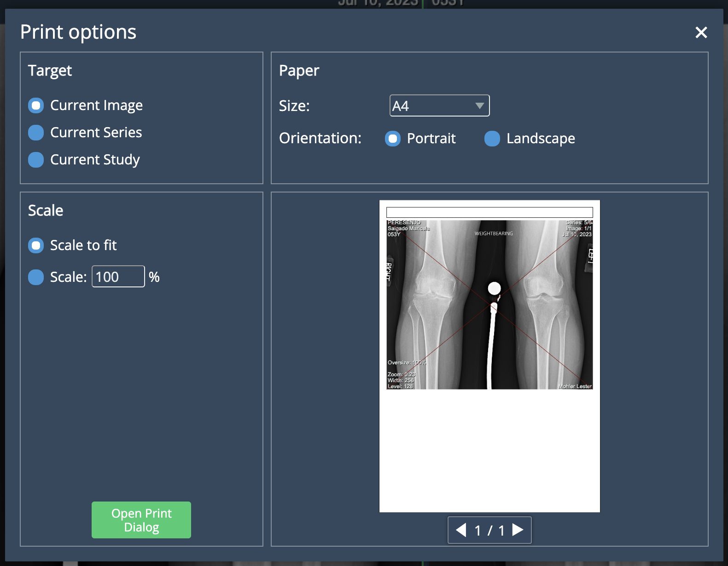This screenshot has width=728, height=566.
Task: Click the page counter 1 / 1
Action: 489,531
